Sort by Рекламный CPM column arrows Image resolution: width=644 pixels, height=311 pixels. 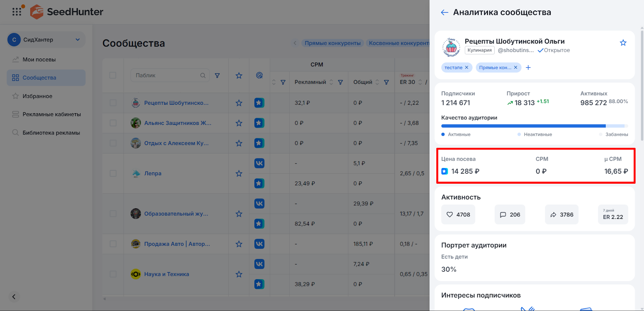[x=331, y=82]
